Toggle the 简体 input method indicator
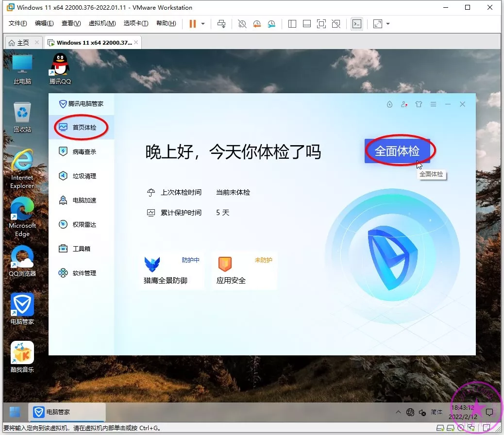Image resolution: width=504 pixels, height=435 pixels. pos(437,412)
